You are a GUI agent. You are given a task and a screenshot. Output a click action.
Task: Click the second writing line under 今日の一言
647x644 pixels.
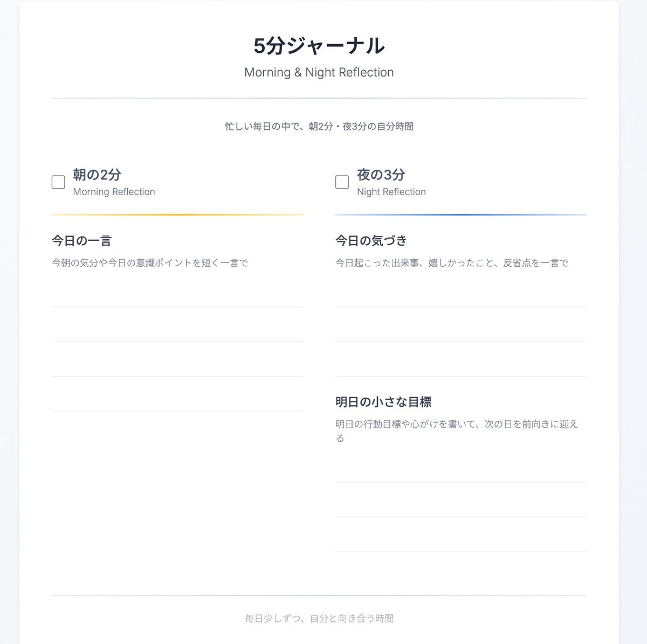tap(177, 325)
